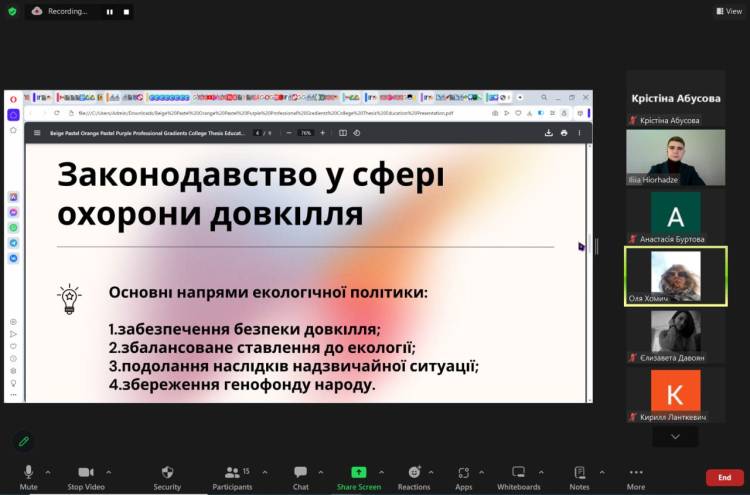Select Оля Хомич video thumbnail

pyautogui.click(x=675, y=275)
